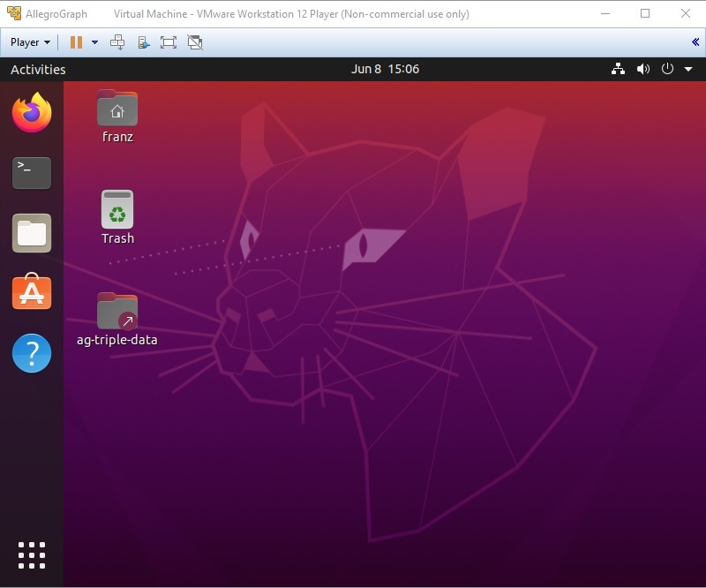Open the system status menu dropdown arrow

(687, 69)
